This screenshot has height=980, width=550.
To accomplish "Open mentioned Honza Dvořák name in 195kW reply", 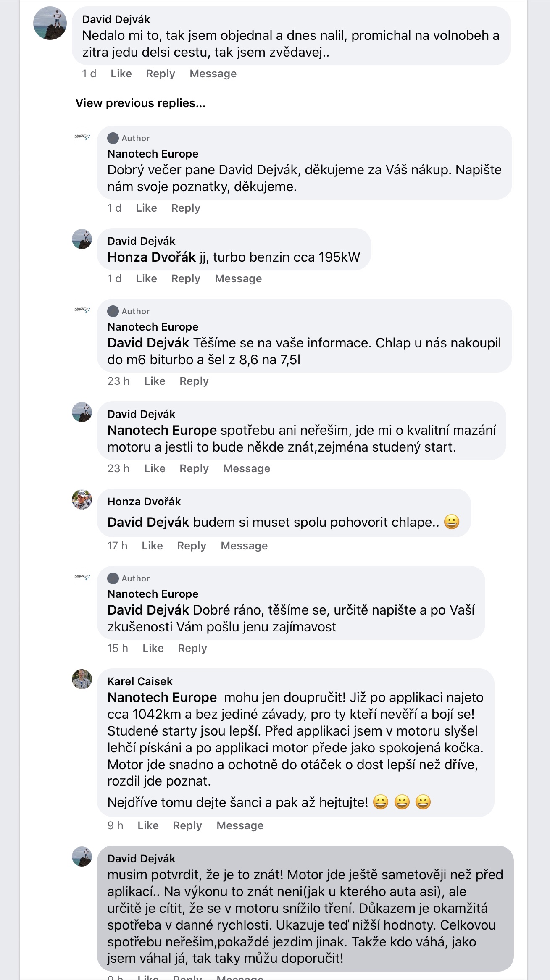I will [x=152, y=257].
